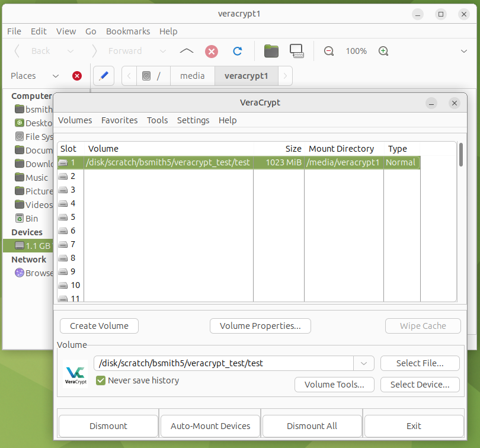
Task: Select drive icon for slot 4
Action: (x=63, y=204)
